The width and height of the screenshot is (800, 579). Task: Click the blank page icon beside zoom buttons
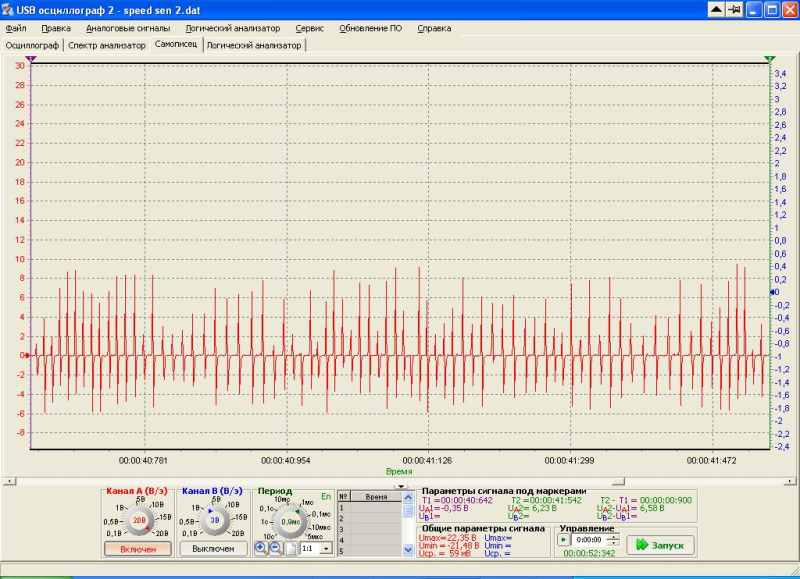point(290,548)
